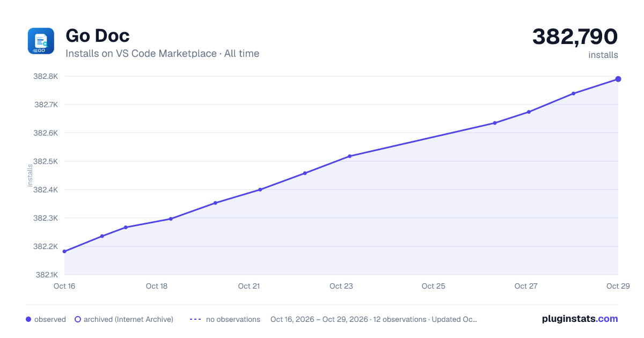Click the 382.8K y-axis label

(46, 76)
